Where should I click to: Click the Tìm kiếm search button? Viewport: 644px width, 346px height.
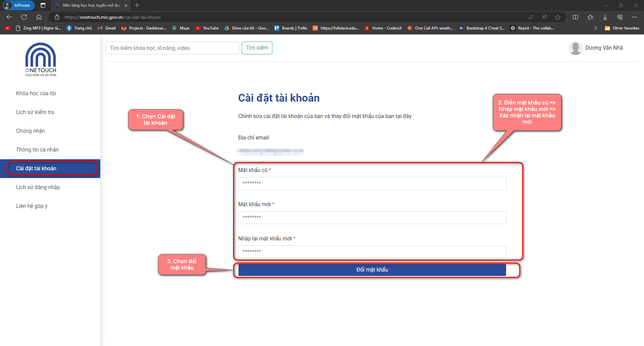[257, 48]
